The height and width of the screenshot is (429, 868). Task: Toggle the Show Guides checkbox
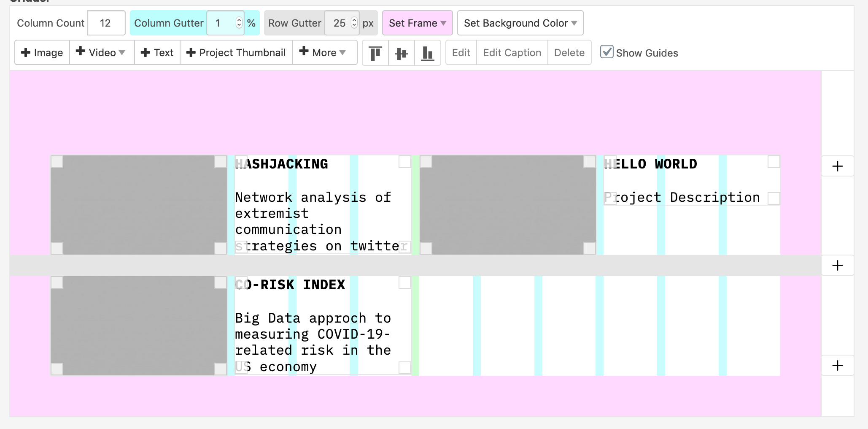tap(607, 52)
